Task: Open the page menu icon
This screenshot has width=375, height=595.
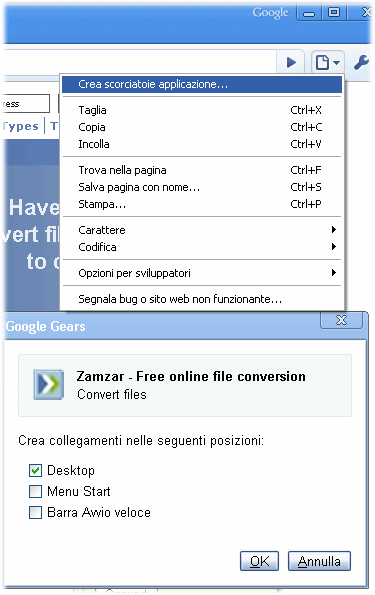Action: tap(328, 62)
